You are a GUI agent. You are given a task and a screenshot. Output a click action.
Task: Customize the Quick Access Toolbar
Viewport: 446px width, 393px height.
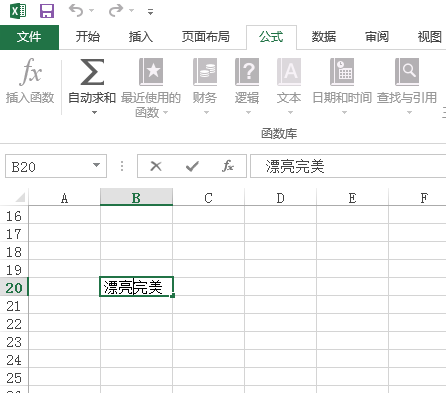pyautogui.click(x=151, y=12)
